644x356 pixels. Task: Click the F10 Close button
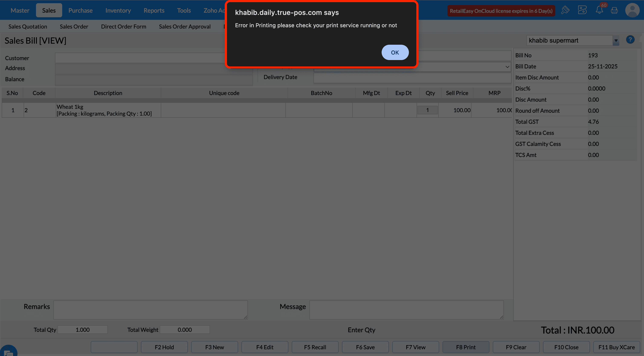566,347
